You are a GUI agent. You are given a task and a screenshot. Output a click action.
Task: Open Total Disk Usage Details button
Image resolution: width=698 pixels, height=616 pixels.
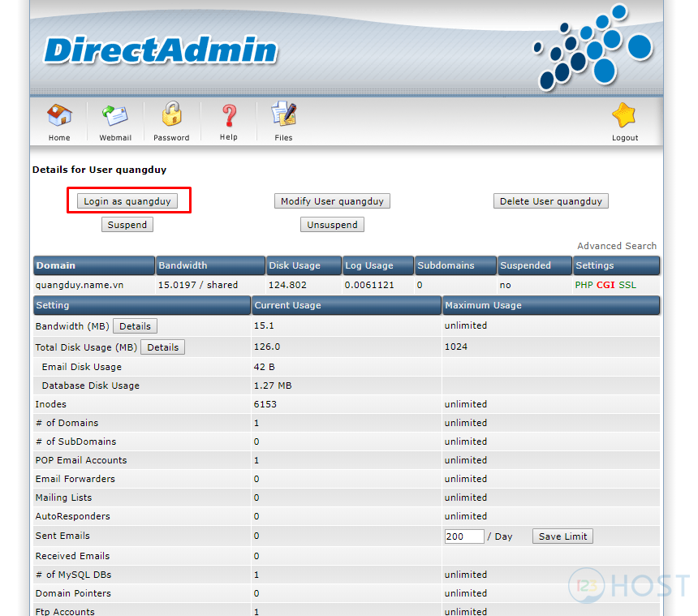(x=162, y=347)
